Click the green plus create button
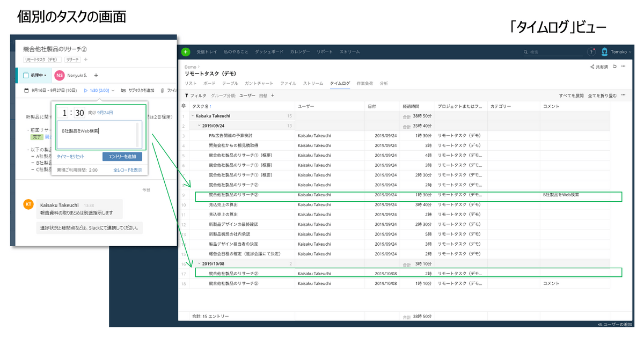Screen dimensions: 644x338 tap(186, 52)
